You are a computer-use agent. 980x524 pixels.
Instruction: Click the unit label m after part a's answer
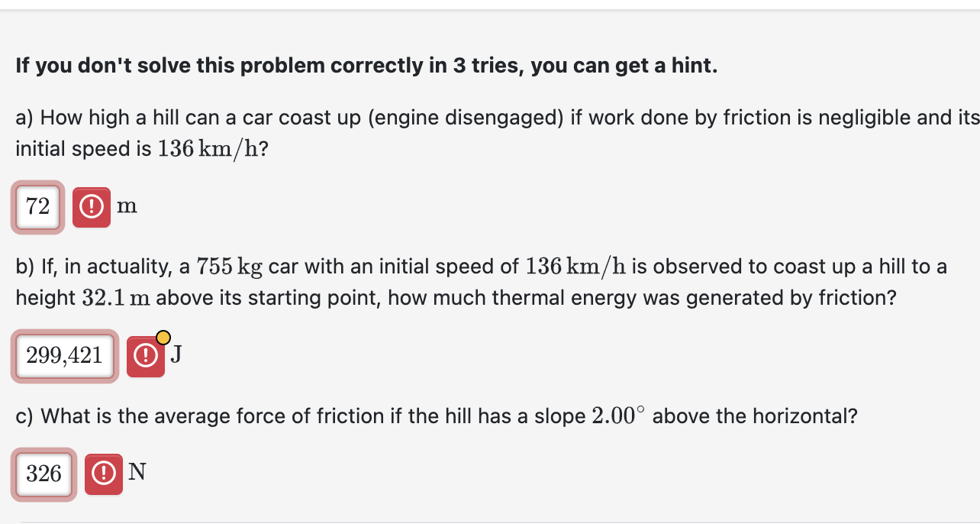[x=127, y=206]
